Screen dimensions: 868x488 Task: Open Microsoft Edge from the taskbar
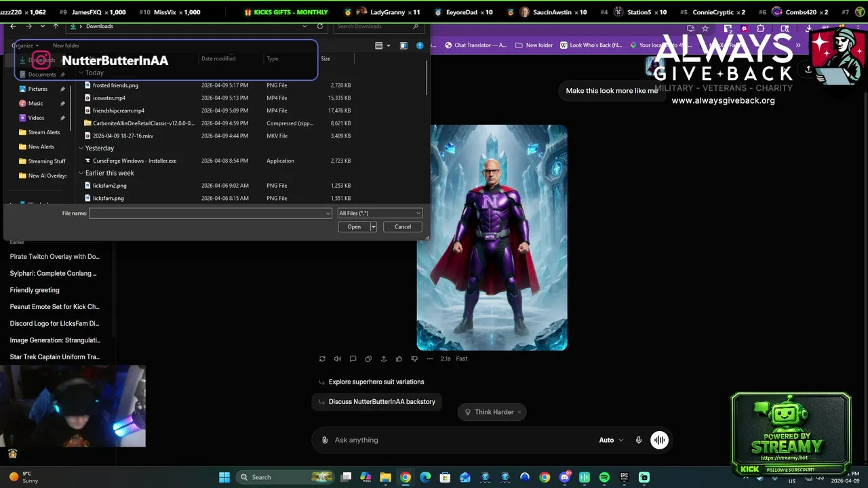tap(425, 477)
